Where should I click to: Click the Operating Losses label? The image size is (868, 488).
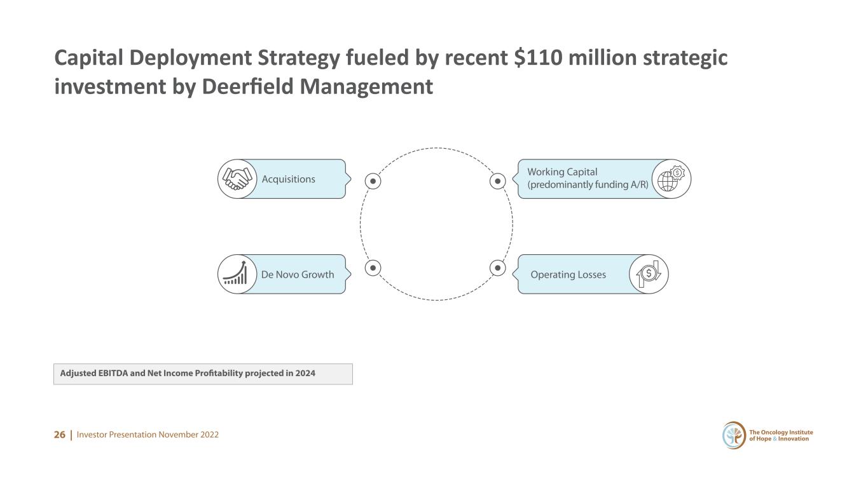[568, 274]
